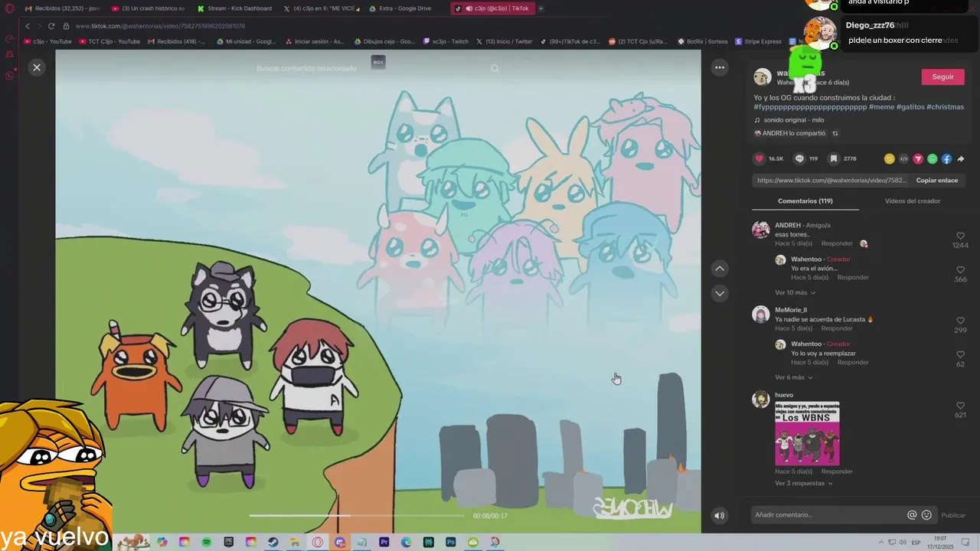
Task: Open Spotify from the taskbar
Action: click(x=207, y=542)
